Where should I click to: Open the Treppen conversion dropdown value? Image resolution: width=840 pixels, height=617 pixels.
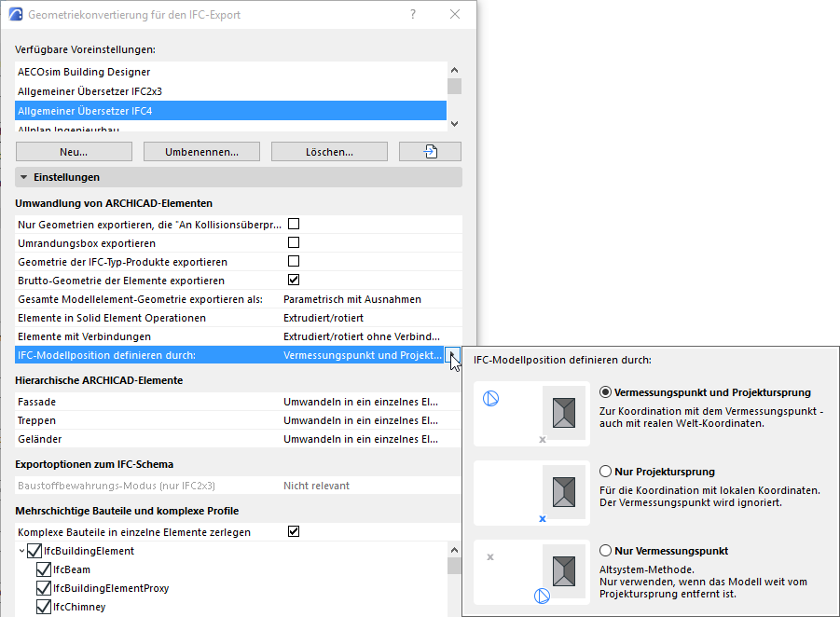[x=361, y=420]
